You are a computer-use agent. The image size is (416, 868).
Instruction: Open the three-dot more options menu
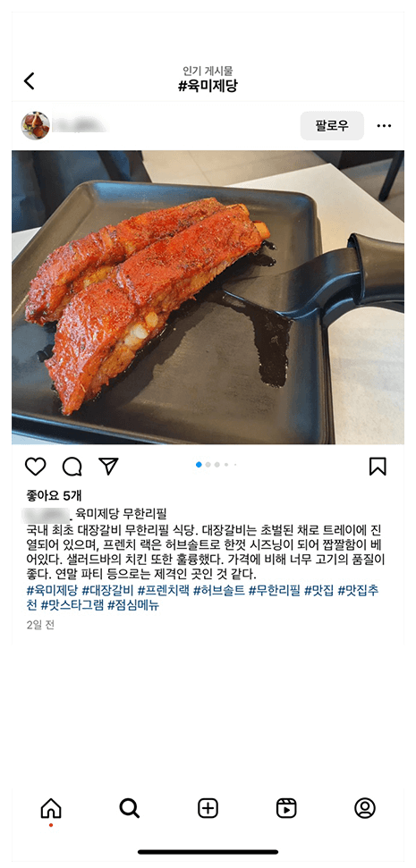point(384,126)
